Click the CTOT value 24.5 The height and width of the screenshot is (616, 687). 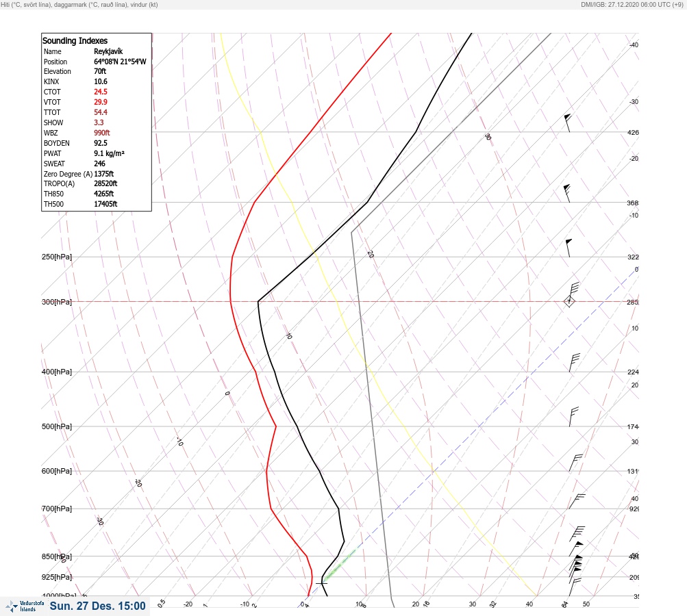pyautogui.click(x=100, y=92)
